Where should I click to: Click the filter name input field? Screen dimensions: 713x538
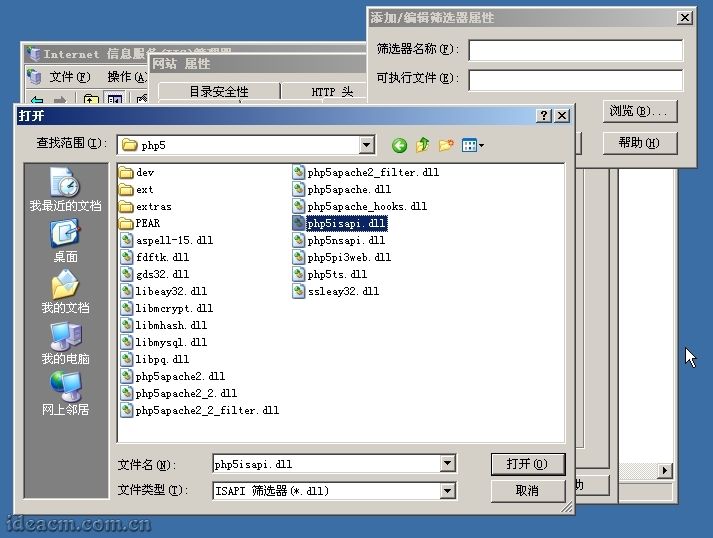(575, 50)
